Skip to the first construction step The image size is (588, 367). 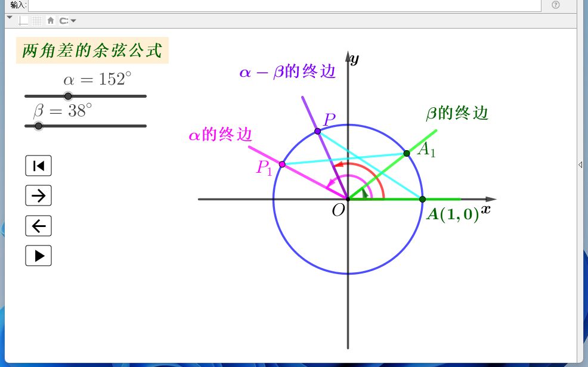[x=38, y=166]
